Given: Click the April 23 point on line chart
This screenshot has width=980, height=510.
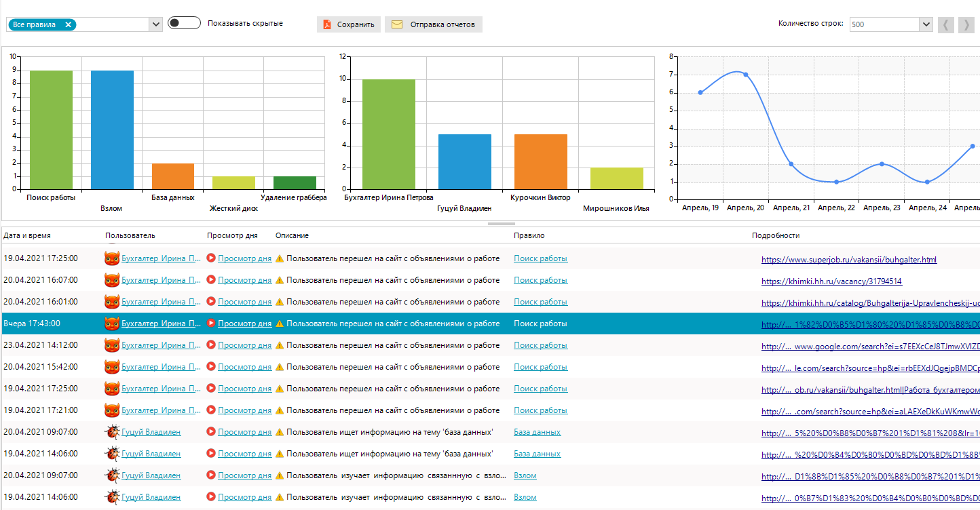Looking at the screenshot, I should 882,164.
